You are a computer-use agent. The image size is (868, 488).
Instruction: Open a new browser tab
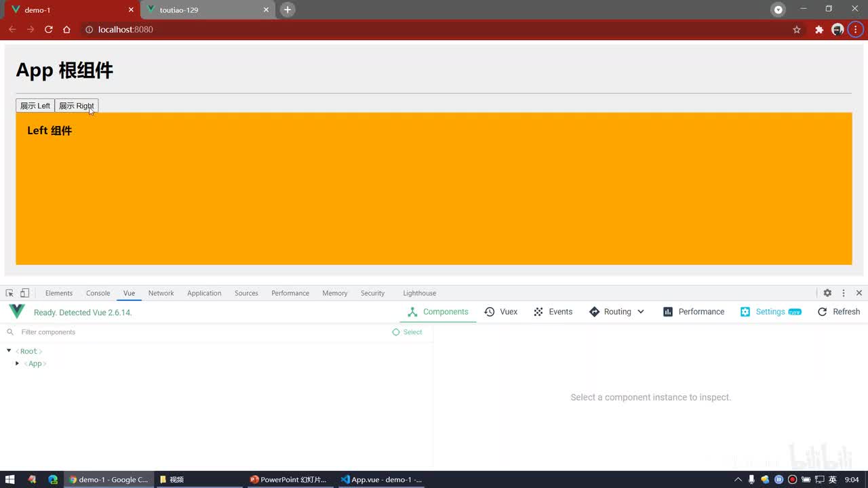point(288,9)
